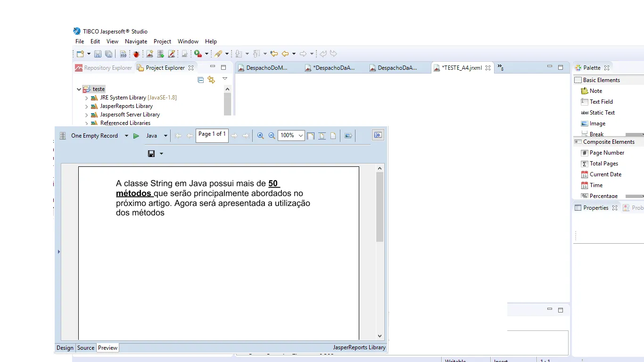Click the preview vertical scrollbar thumb
644x362 pixels.
(380, 207)
